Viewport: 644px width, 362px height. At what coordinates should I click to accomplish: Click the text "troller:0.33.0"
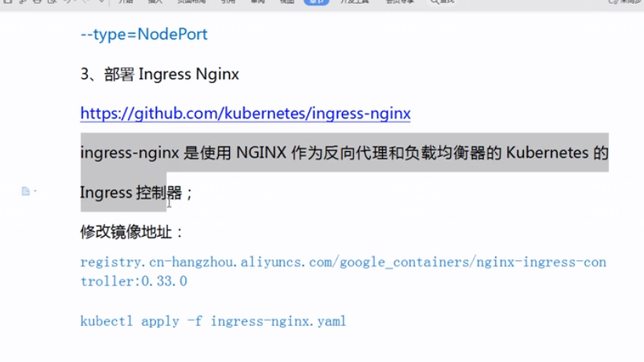[x=133, y=281]
